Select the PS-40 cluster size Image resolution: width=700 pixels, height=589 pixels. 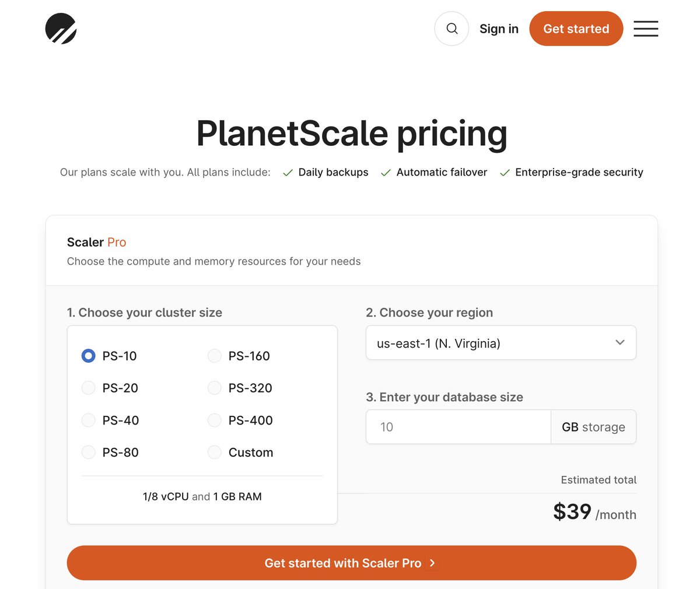tap(89, 420)
